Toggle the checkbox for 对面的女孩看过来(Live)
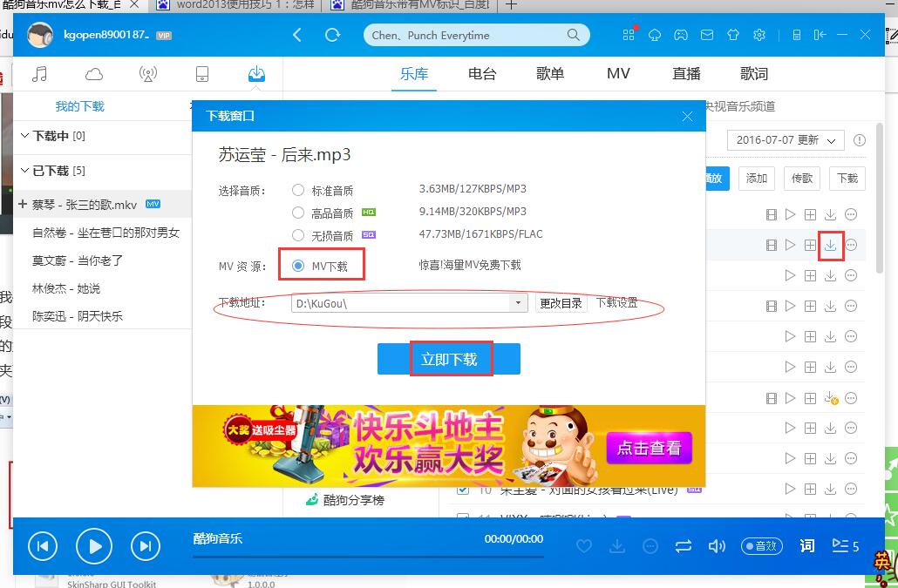The height and width of the screenshot is (588, 898). (463, 490)
